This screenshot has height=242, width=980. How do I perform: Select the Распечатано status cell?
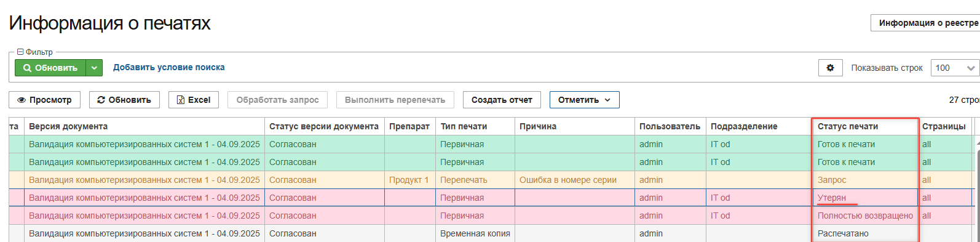click(x=865, y=233)
